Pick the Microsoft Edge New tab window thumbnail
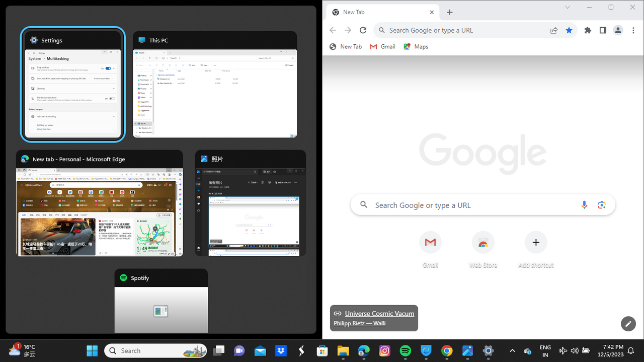The width and height of the screenshot is (644, 362). 99,203
